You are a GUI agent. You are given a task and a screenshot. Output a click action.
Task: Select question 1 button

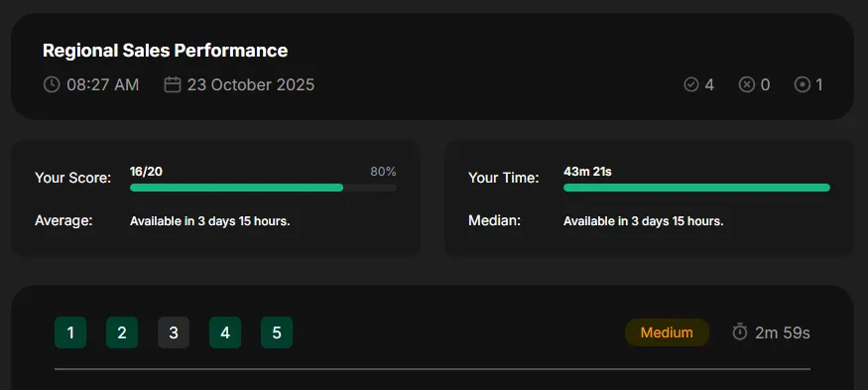coord(70,332)
